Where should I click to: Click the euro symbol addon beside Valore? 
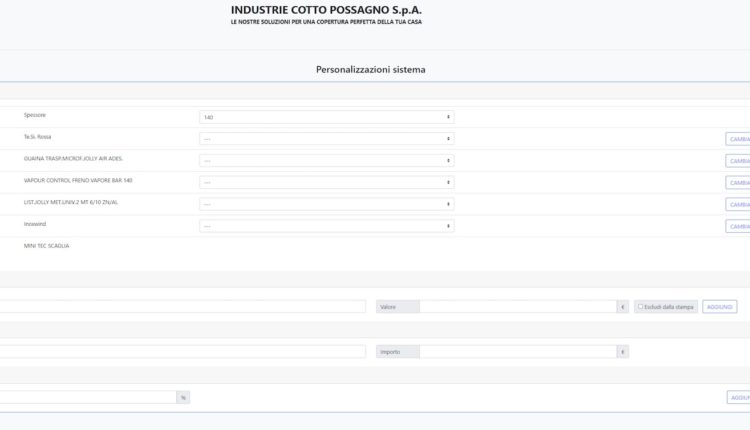click(623, 307)
